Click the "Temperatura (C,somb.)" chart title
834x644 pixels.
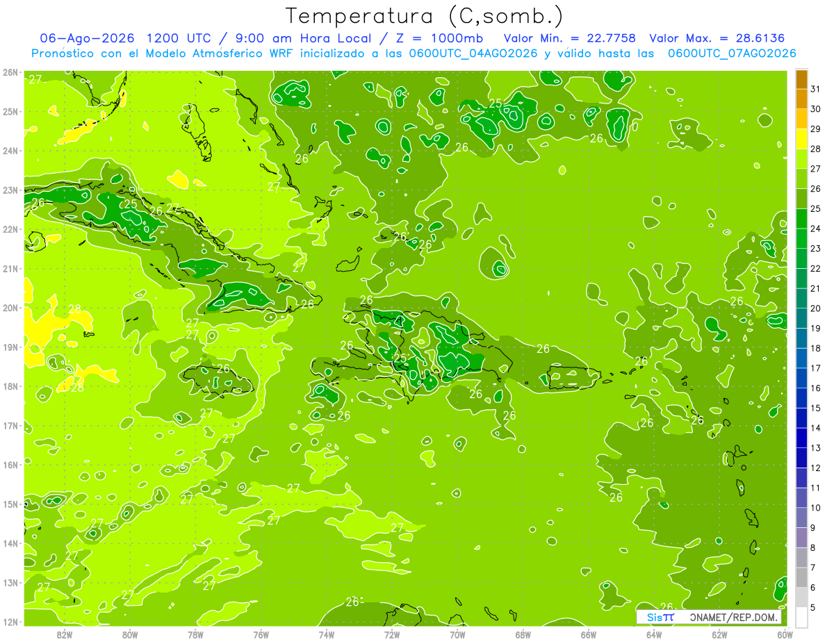pyautogui.click(x=424, y=16)
